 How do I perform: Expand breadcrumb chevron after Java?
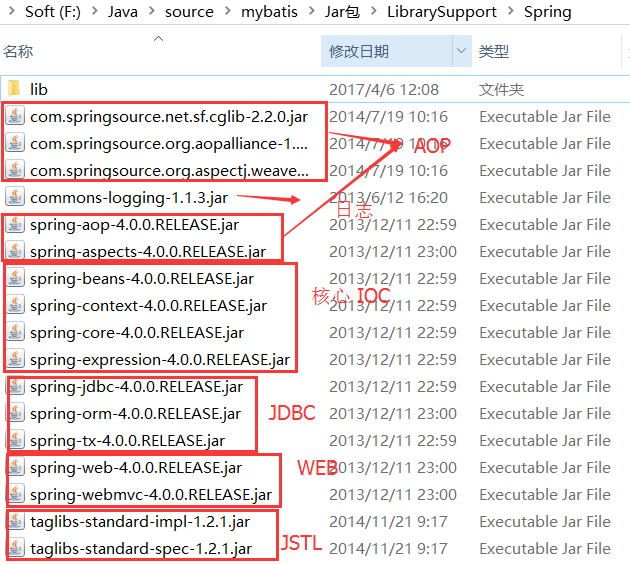(151, 11)
